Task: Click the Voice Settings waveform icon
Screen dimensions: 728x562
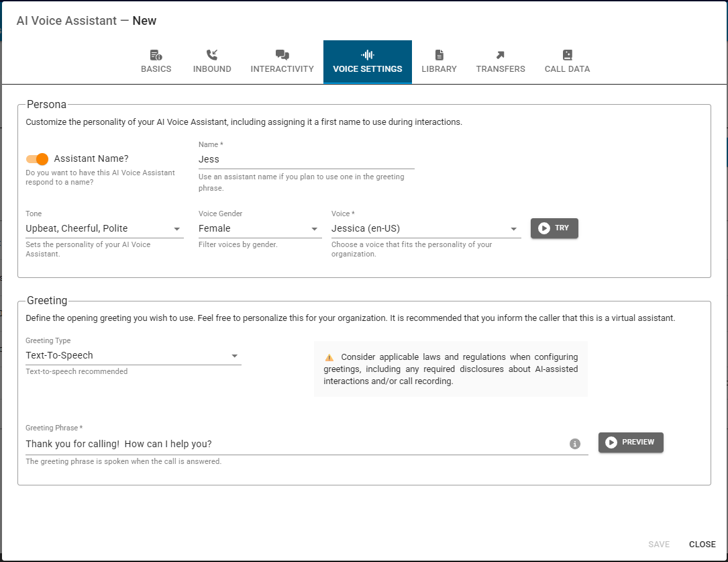Action: (x=367, y=54)
